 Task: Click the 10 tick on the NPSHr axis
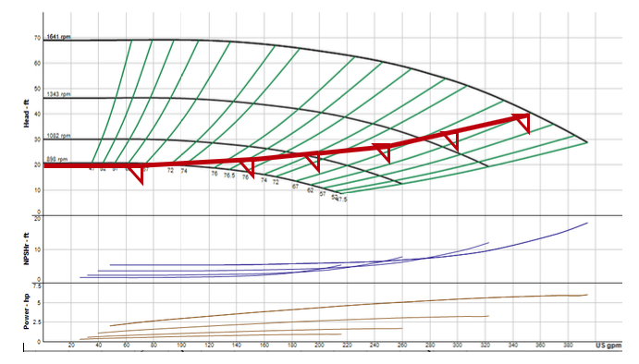click(37, 249)
